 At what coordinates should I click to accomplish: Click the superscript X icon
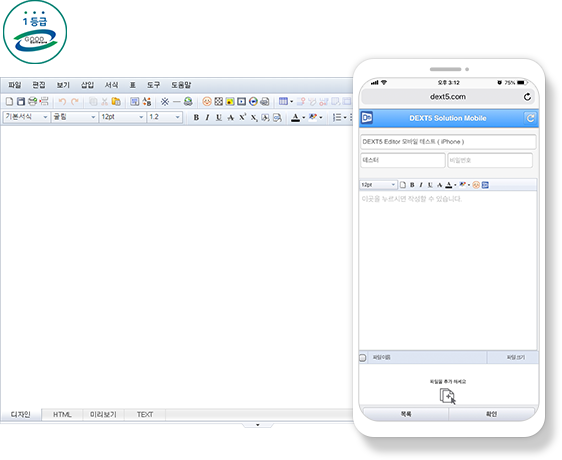(x=242, y=117)
